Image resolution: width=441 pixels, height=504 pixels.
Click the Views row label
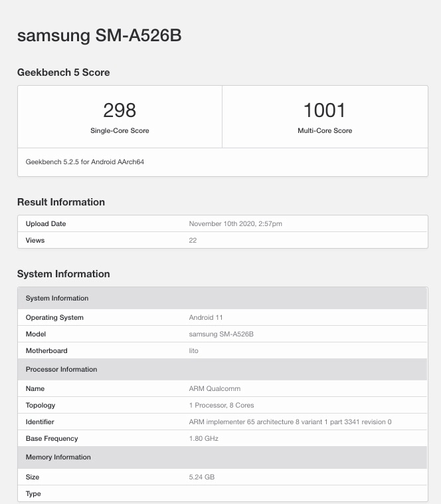point(35,240)
